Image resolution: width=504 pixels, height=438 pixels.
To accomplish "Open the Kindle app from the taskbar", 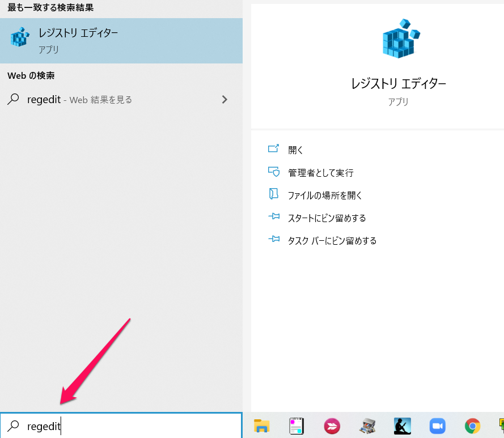I will pos(403,426).
